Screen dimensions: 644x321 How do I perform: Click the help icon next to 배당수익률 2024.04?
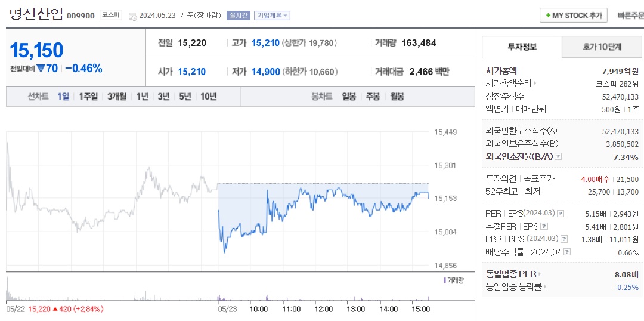click(x=567, y=252)
